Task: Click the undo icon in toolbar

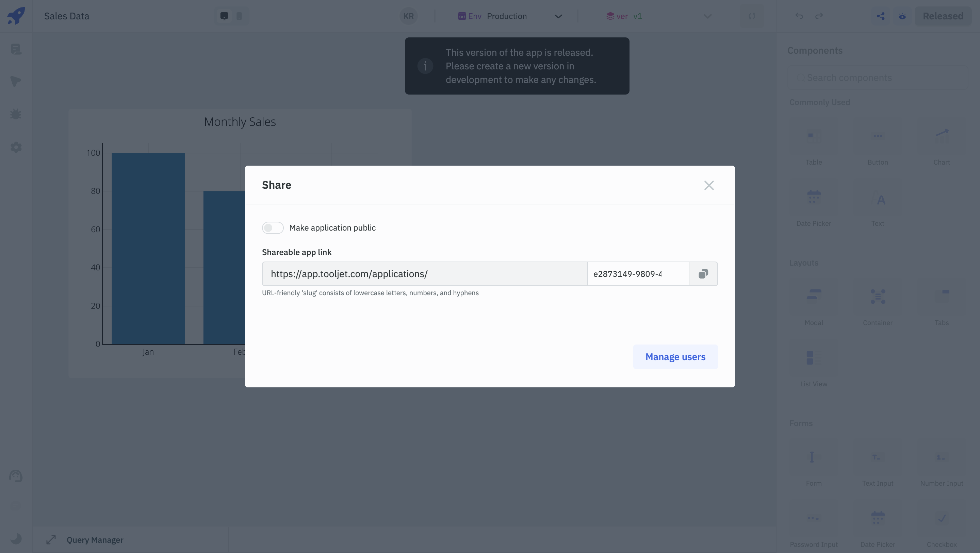Action: pos(799,15)
